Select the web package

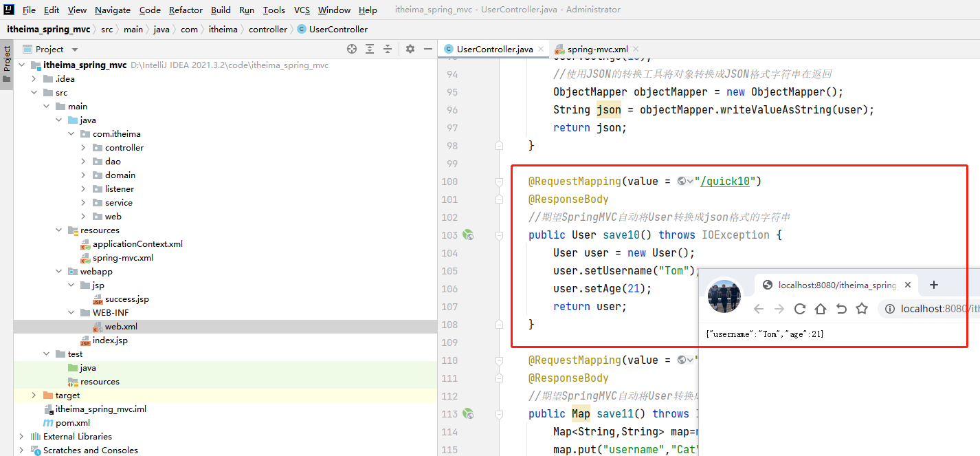(x=113, y=217)
